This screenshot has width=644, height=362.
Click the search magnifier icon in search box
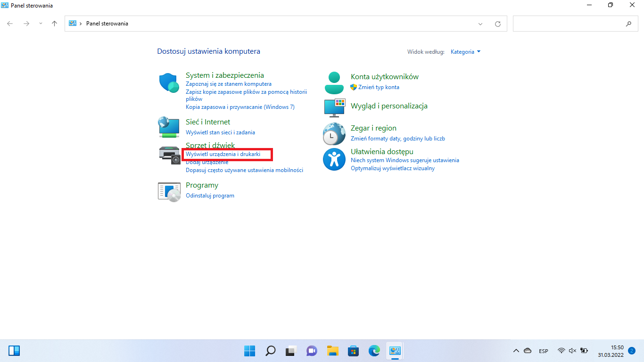(x=628, y=24)
